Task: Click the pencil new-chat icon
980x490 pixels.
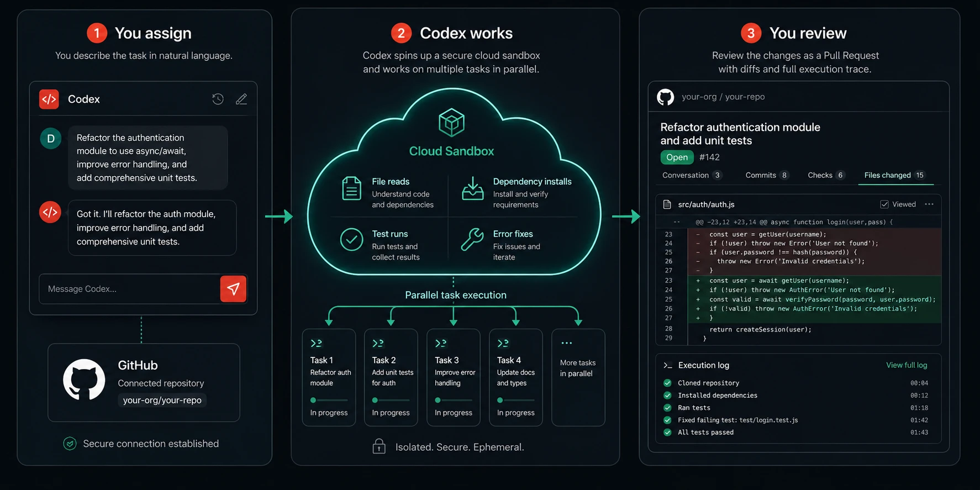Action: tap(241, 99)
